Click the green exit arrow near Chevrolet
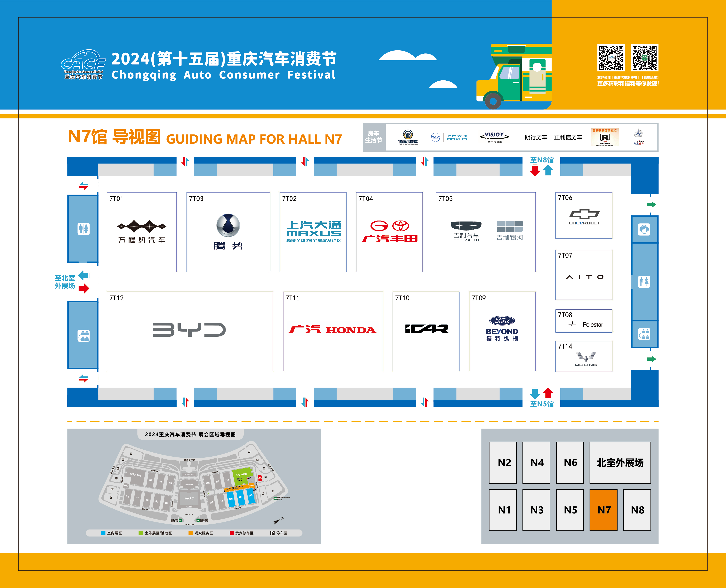726x588 pixels. pyautogui.click(x=651, y=205)
